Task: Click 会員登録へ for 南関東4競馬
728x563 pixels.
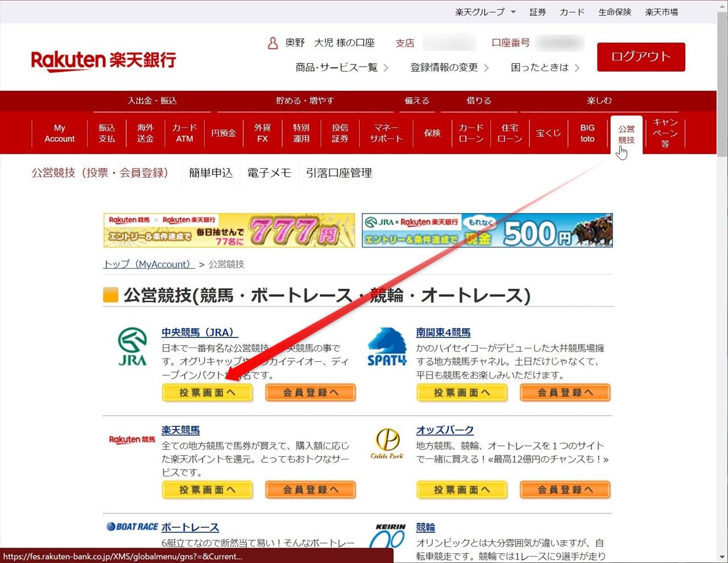Action: [x=565, y=392]
